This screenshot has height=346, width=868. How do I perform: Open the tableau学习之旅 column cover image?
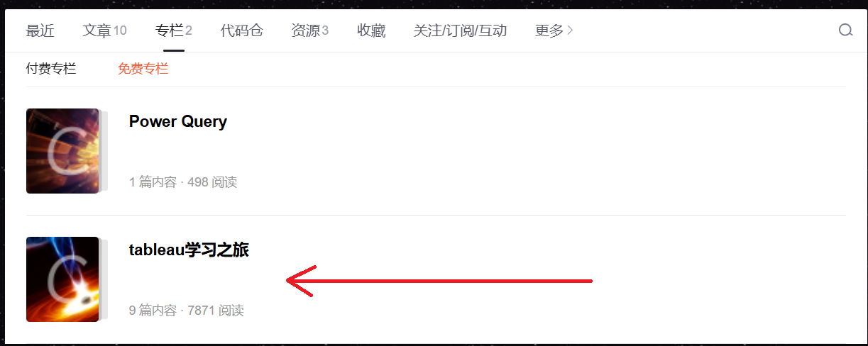(62, 279)
